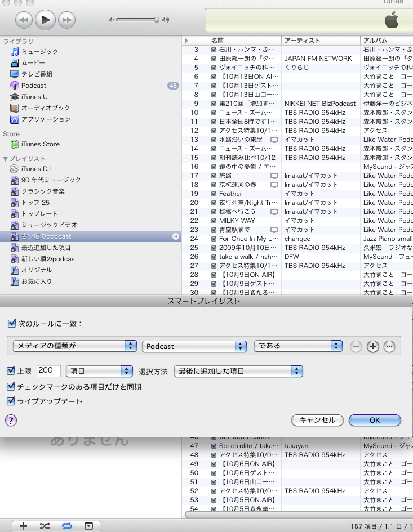Click the キャンセル button
The height and width of the screenshot is (532, 413).
pos(317,420)
